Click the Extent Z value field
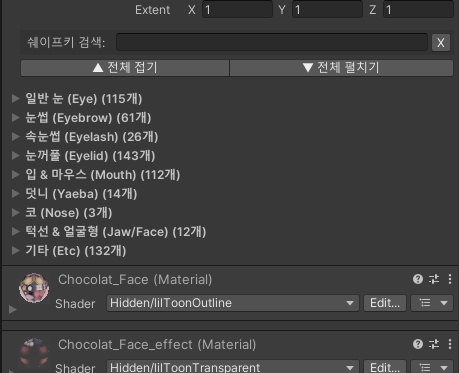 tap(418, 10)
